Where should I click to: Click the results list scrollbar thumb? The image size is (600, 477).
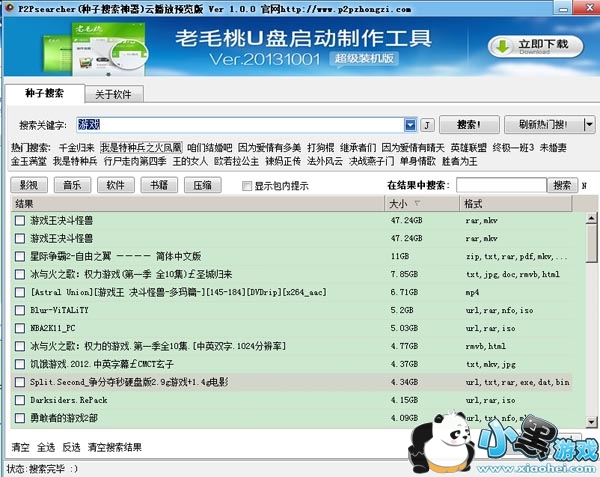[592, 243]
